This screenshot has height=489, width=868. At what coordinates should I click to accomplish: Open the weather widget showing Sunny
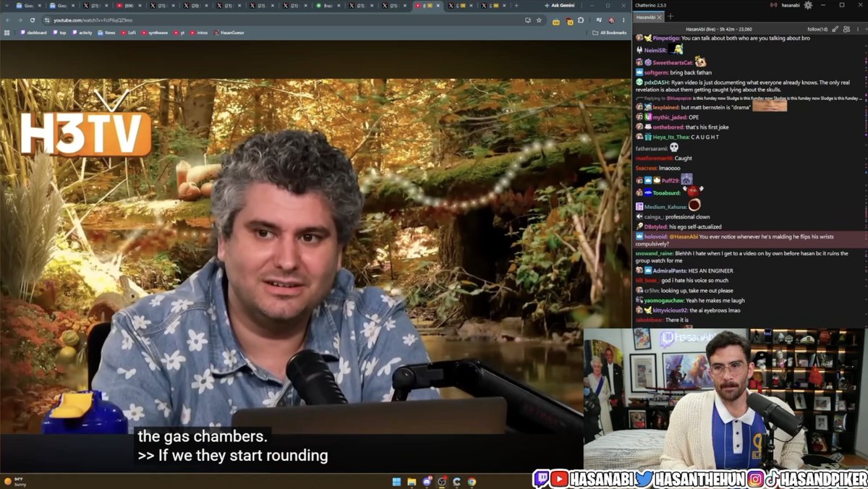click(16, 482)
